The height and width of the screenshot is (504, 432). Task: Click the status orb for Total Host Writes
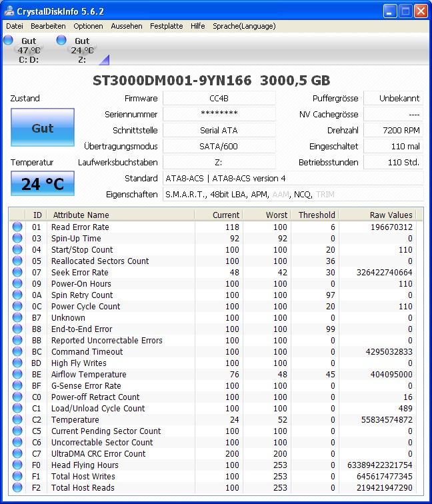click(x=17, y=476)
